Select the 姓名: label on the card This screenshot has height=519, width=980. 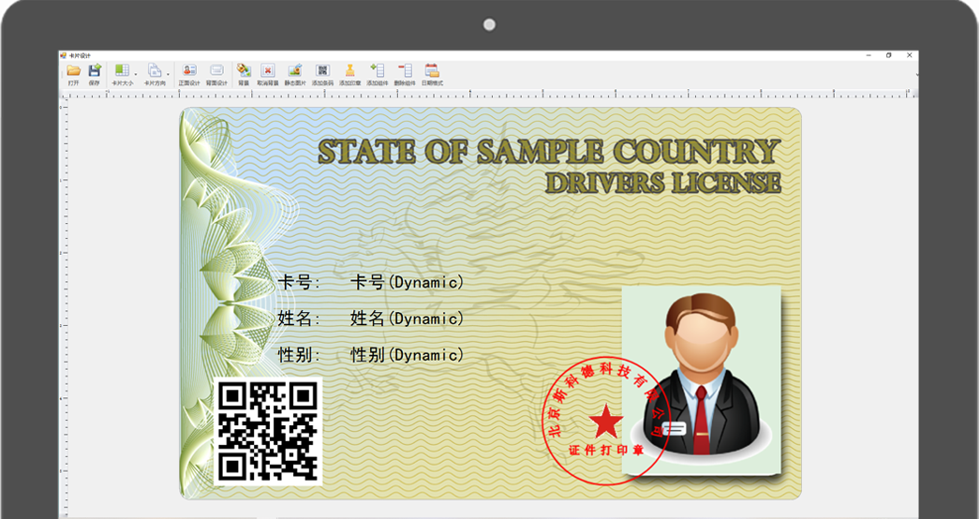[x=299, y=319]
